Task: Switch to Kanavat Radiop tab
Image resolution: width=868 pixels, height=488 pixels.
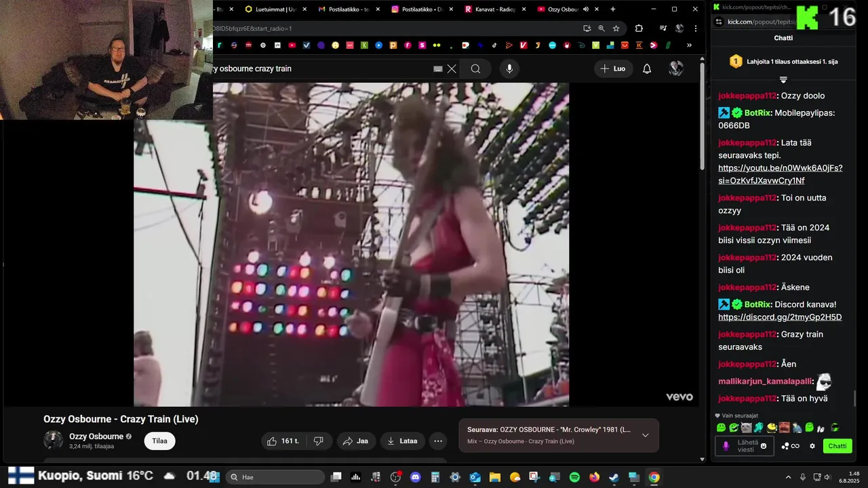Action: 494,9
